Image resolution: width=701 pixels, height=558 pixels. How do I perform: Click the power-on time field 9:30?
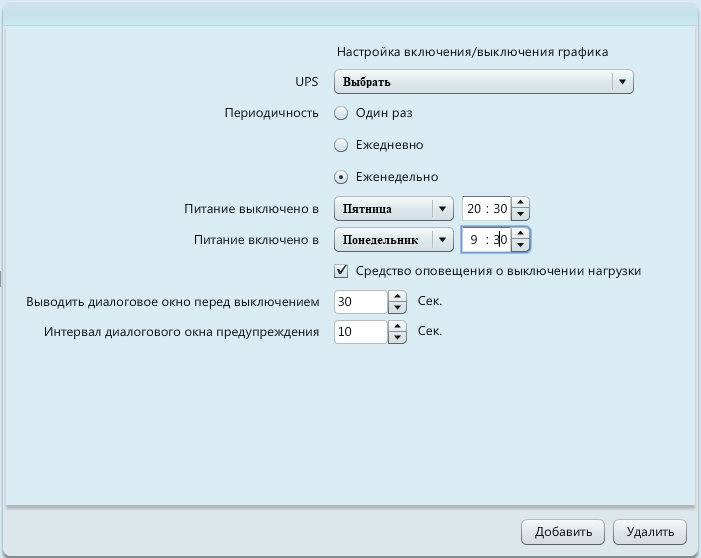(x=486, y=240)
